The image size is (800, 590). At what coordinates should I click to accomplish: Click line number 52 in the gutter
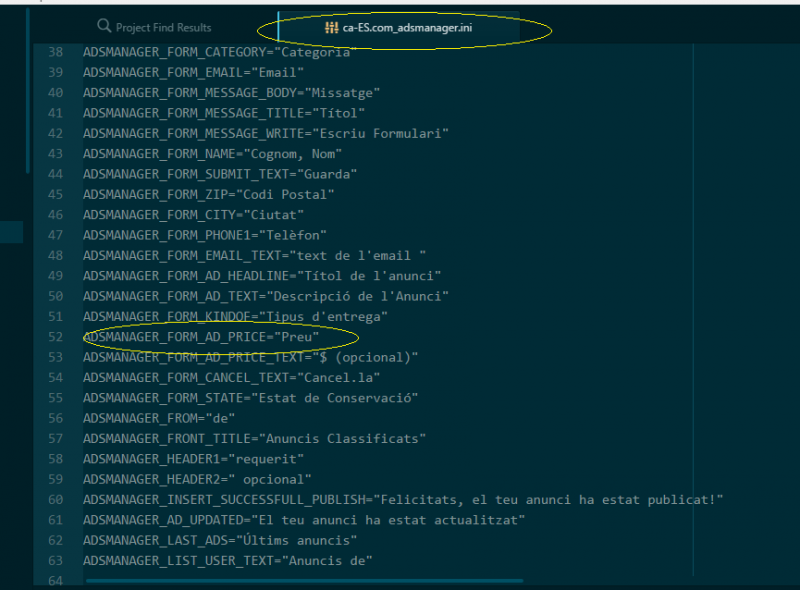pos(56,337)
